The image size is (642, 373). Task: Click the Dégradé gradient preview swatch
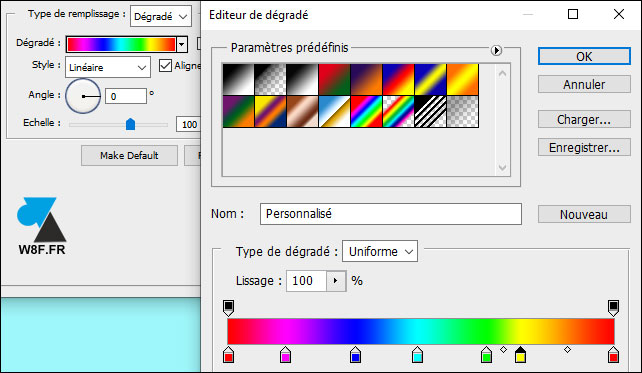(122, 45)
